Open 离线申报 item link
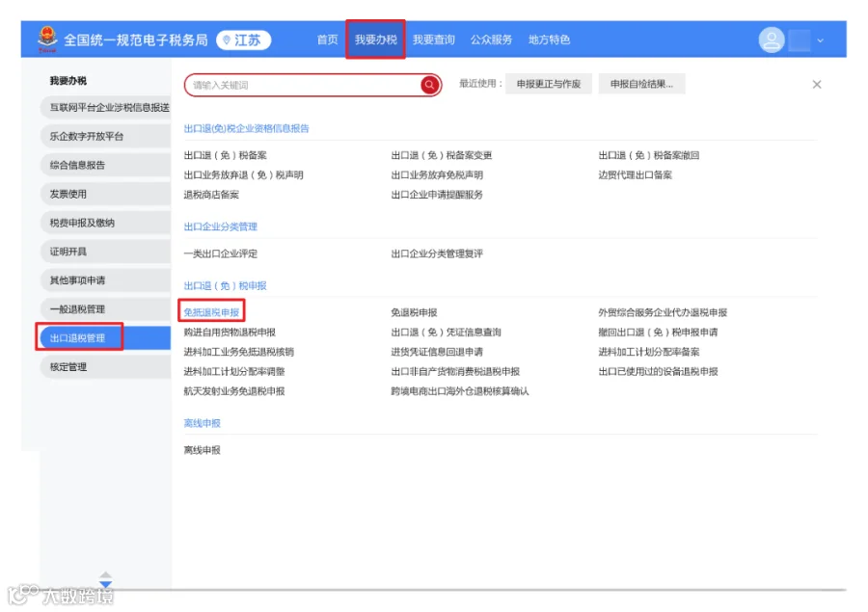Screen dimensions: 868x612 (203, 450)
